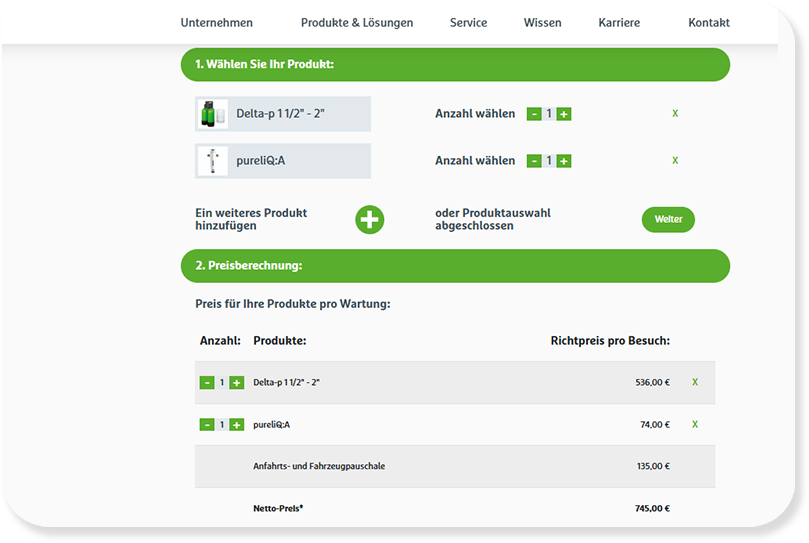This screenshot has height=543, width=809.
Task: Increase pureliQ:A quantity in product selection
Action: [564, 161]
